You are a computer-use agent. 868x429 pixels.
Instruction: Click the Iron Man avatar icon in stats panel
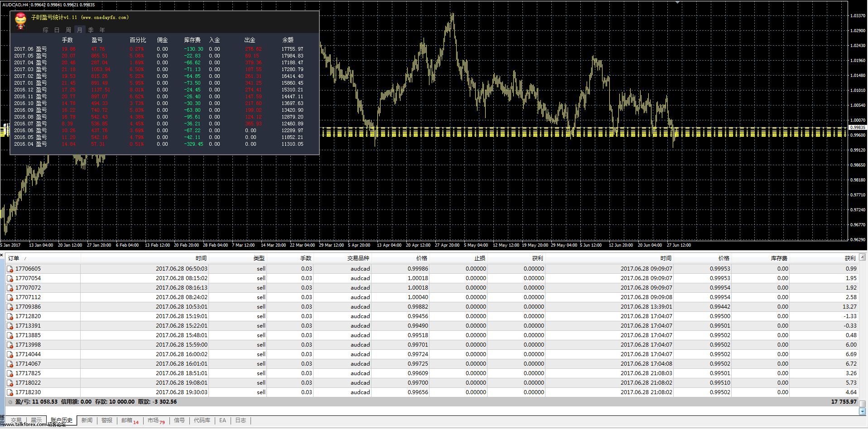coord(21,20)
